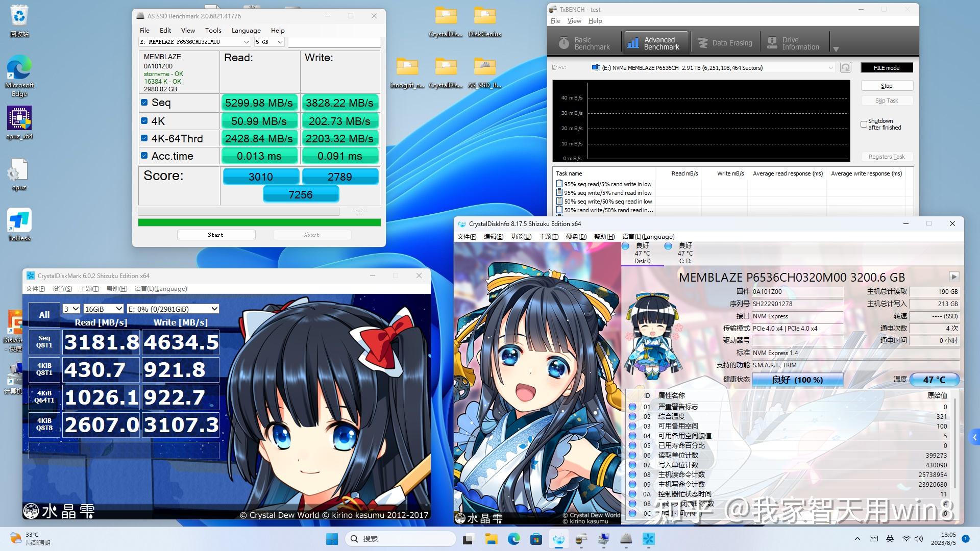Image resolution: width=980 pixels, height=551 pixels.
Task: Click the Stop button in TxBENCH
Action: pyautogui.click(x=887, y=85)
